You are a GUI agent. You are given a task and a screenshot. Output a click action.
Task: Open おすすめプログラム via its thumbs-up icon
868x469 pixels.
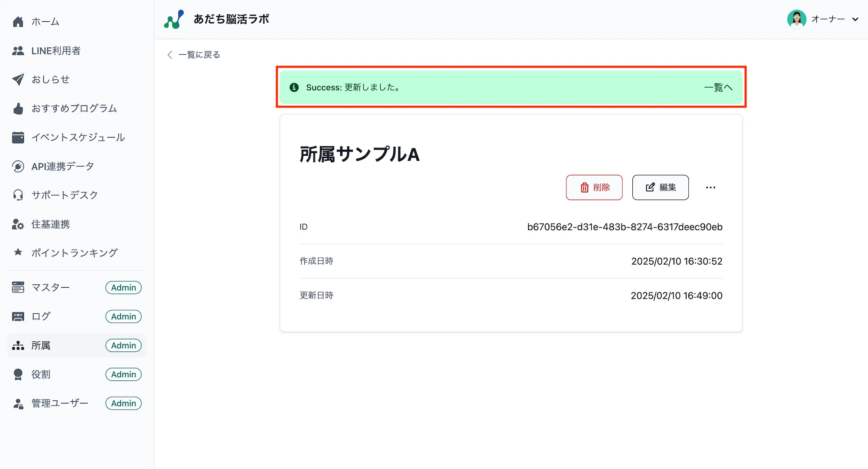coord(18,108)
